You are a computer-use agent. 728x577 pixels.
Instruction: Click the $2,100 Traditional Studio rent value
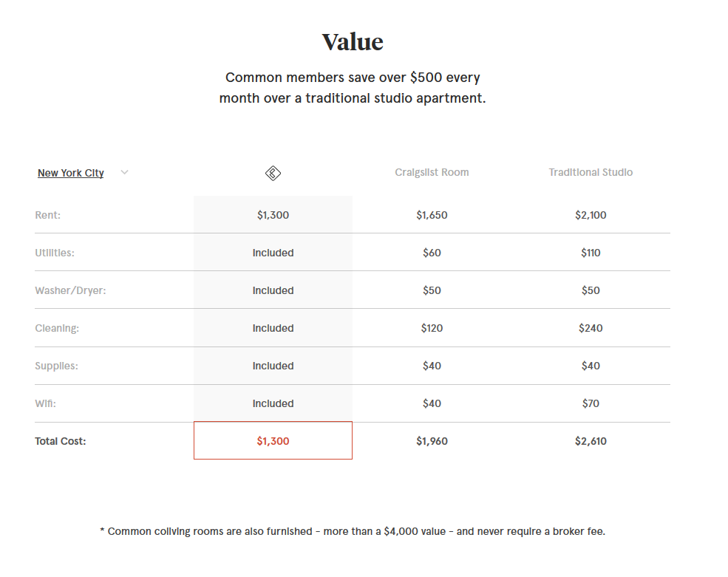coord(591,215)
